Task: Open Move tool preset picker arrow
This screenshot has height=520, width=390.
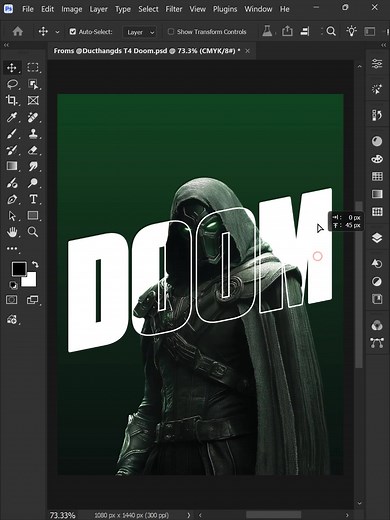Action: 57,32
